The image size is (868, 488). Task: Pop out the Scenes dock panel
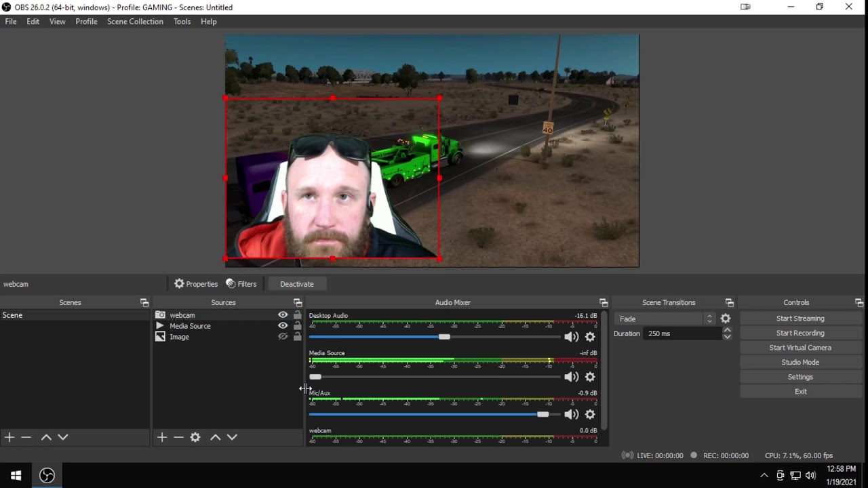[x=144, y=302]
